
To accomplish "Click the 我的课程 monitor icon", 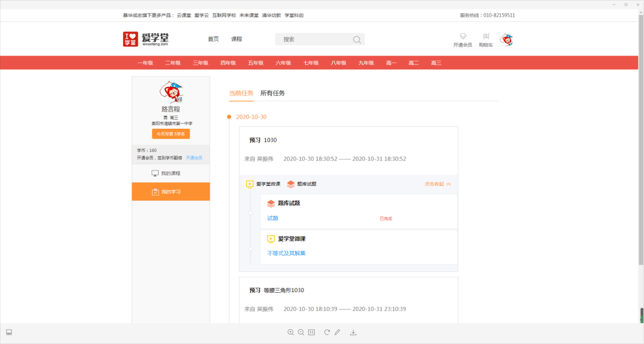I will pyautogui.click(x=155, y=173).
